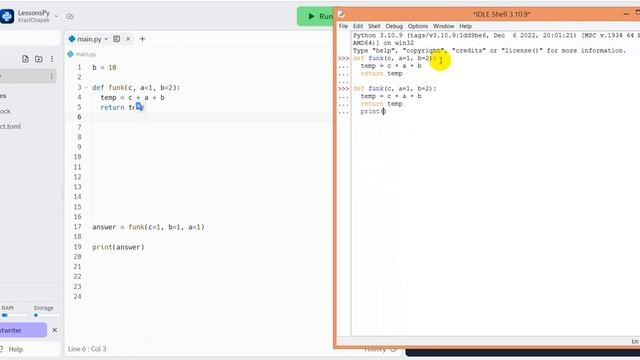This screenshot has width=640, height=360.
Task: Open the File menu in IDLE Shell
Action: pyautogui.click(x=343, y=26)
